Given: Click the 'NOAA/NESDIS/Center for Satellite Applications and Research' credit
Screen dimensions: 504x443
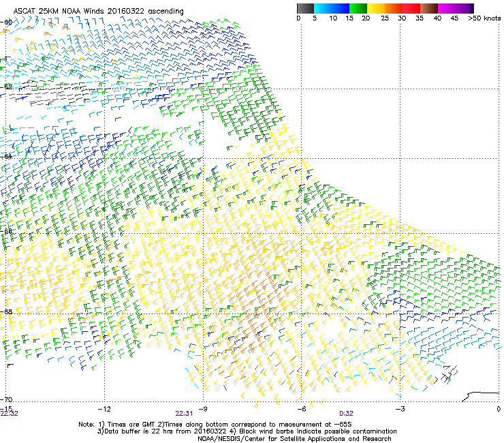Looking at the screenshot, I should [x=294, y=439].
